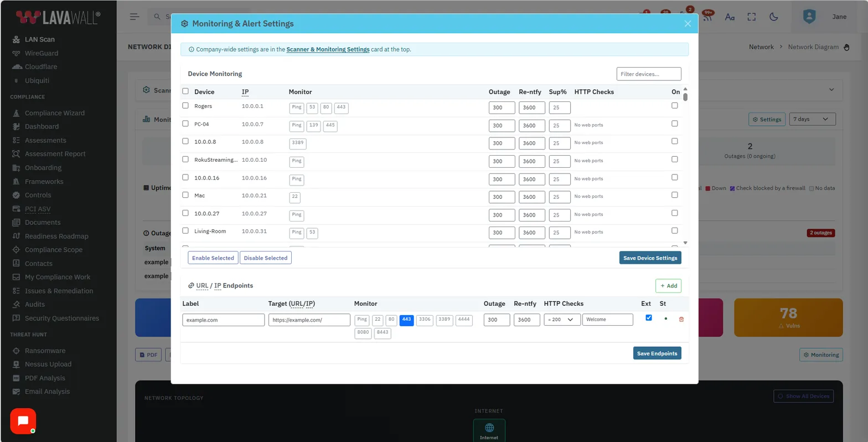868x442 pixels.
Task: Click the user shield avatar icon
Action: 809,16
